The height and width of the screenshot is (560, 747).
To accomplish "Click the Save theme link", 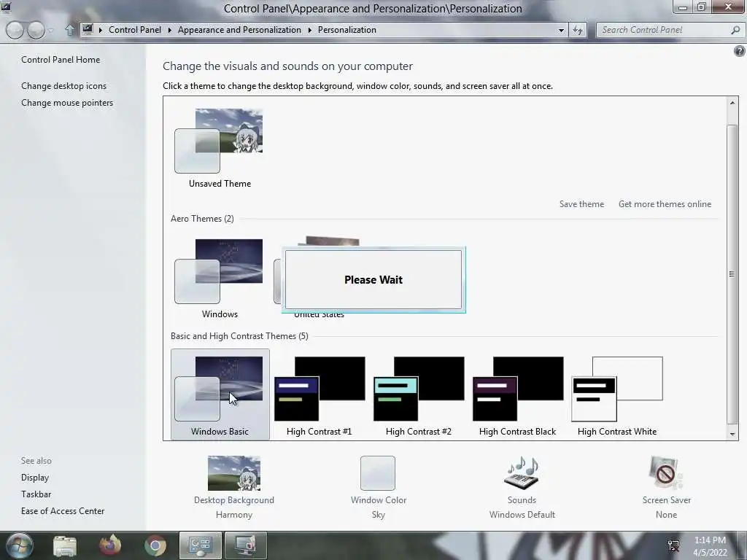I will 581,204.
